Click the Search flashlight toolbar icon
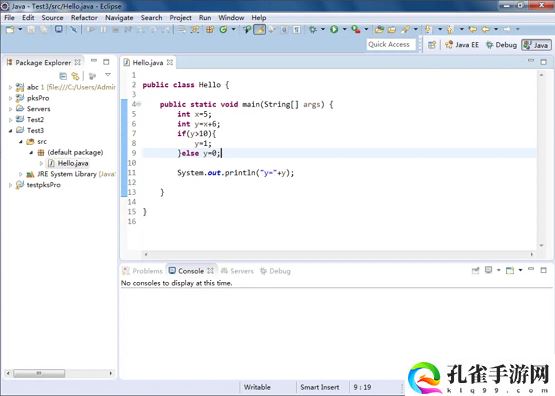Viewport: 555px width, 396px height. [405, 29]
